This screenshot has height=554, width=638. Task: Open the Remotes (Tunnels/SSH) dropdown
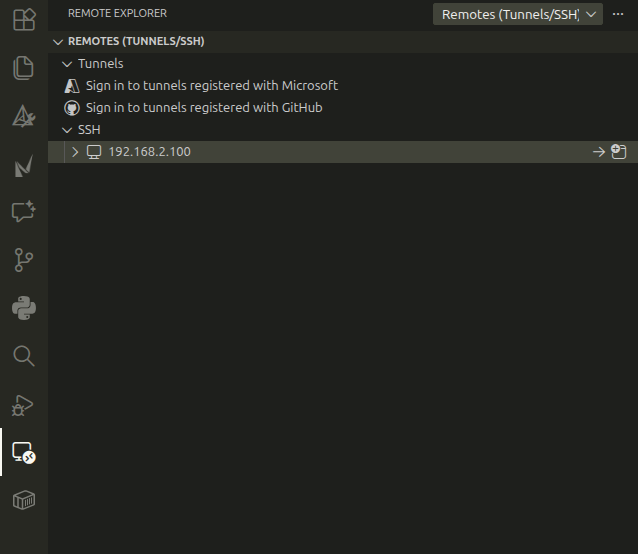518,14
